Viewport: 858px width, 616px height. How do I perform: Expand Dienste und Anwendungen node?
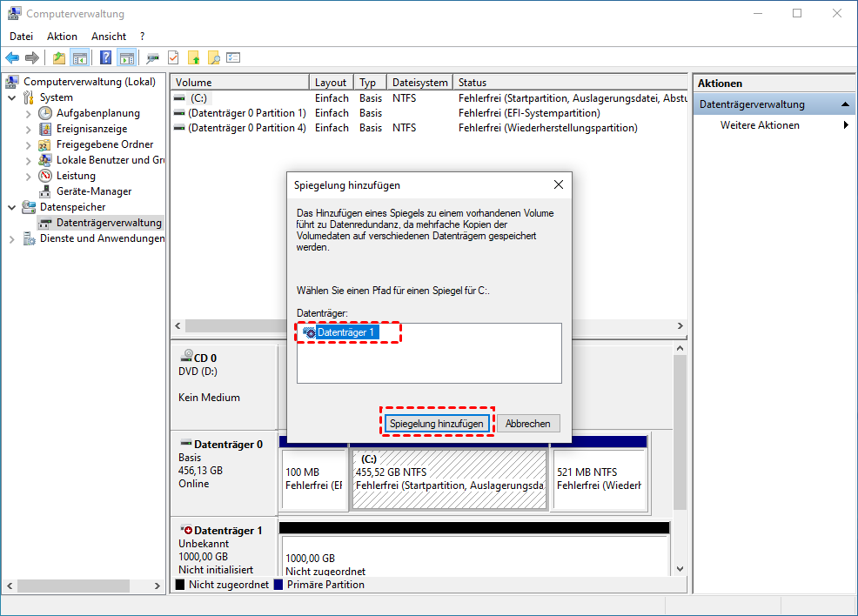pos(12,238)
